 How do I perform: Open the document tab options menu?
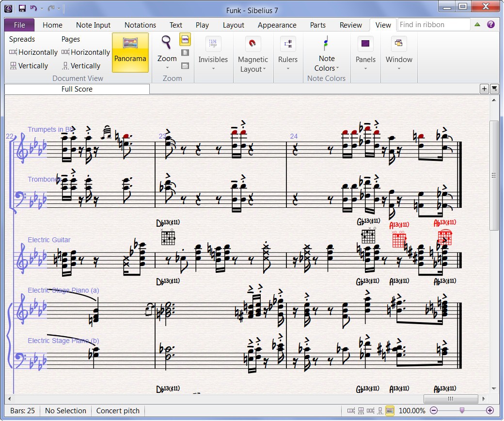(494, 89)
